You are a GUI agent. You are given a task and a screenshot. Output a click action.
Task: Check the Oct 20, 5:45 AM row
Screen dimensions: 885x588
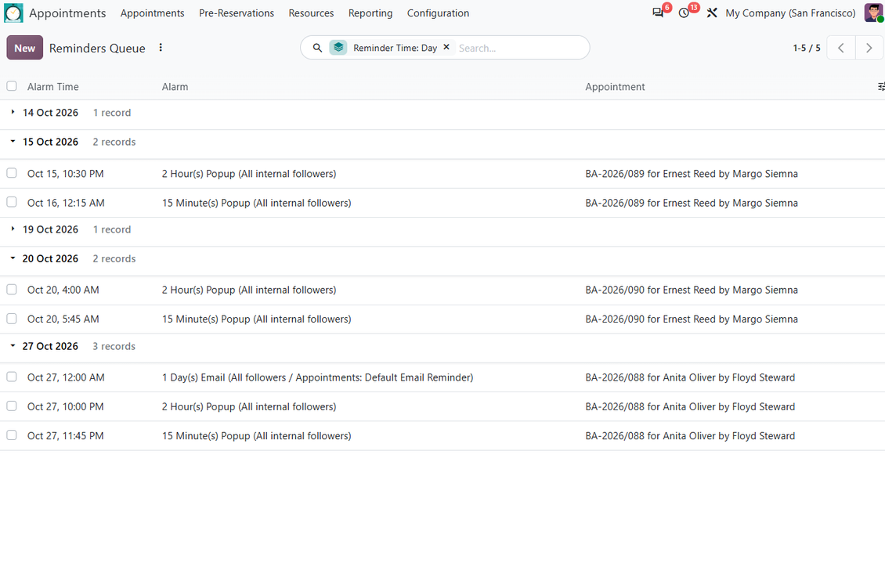12,319
